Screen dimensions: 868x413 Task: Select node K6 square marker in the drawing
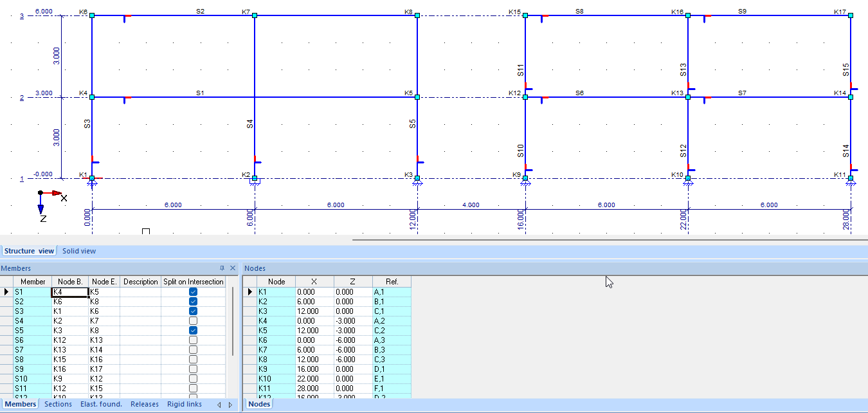click(x=92, y=15)
